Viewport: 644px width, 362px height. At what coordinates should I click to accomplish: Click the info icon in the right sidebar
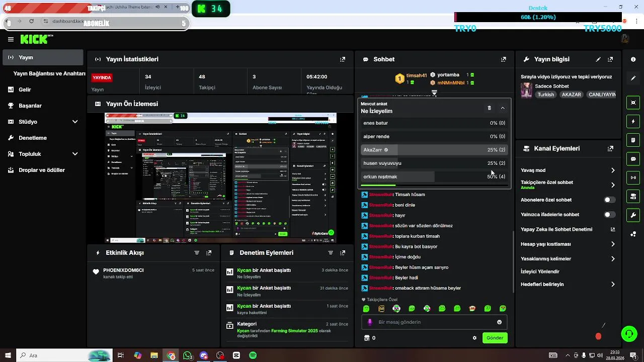point(633,59)
